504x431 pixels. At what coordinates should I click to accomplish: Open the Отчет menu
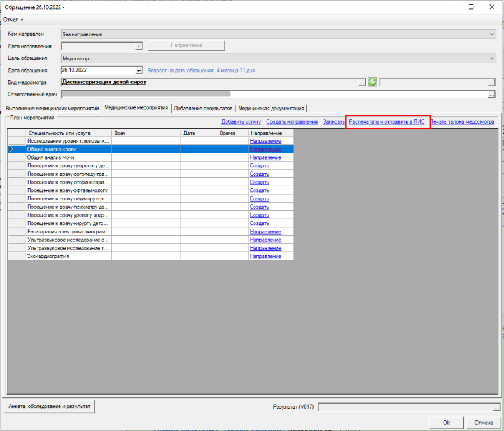point(13,20)
